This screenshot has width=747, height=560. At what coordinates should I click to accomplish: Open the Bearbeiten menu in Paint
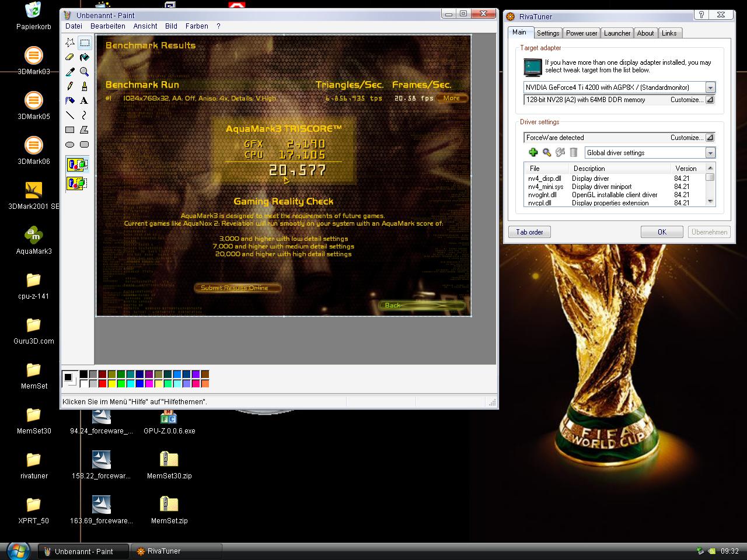(x=108, y=26)
